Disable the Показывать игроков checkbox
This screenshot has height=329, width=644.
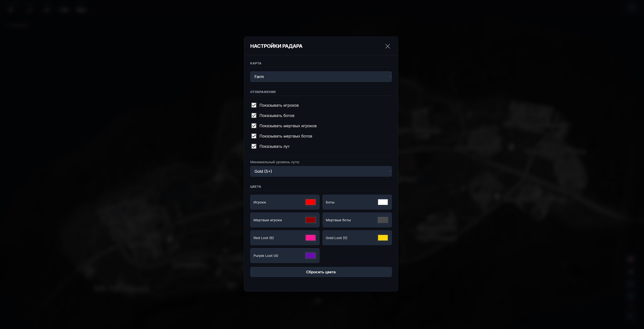[x=254, y=105]
